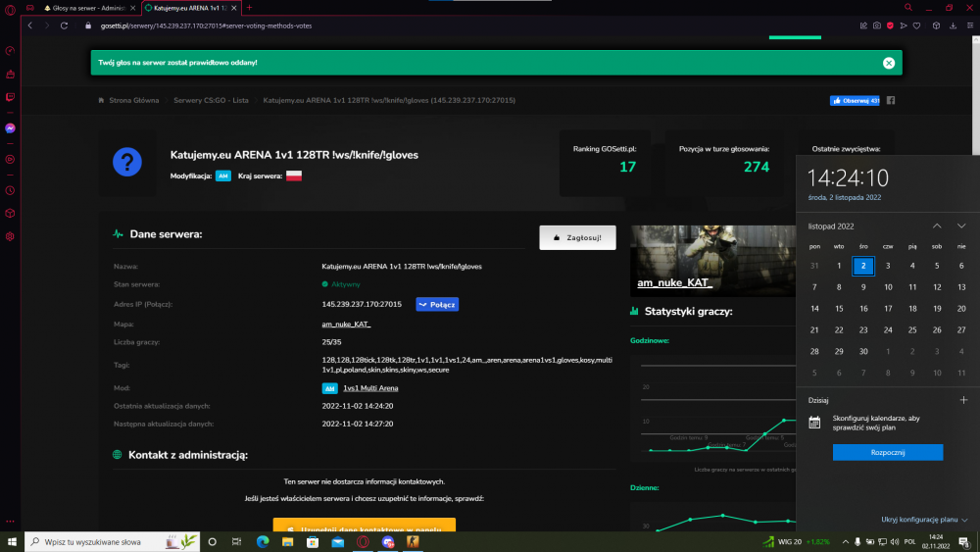980x552 pixels.
Task: Open Twitch panel in the sidebar
Action: pos(10,97)
